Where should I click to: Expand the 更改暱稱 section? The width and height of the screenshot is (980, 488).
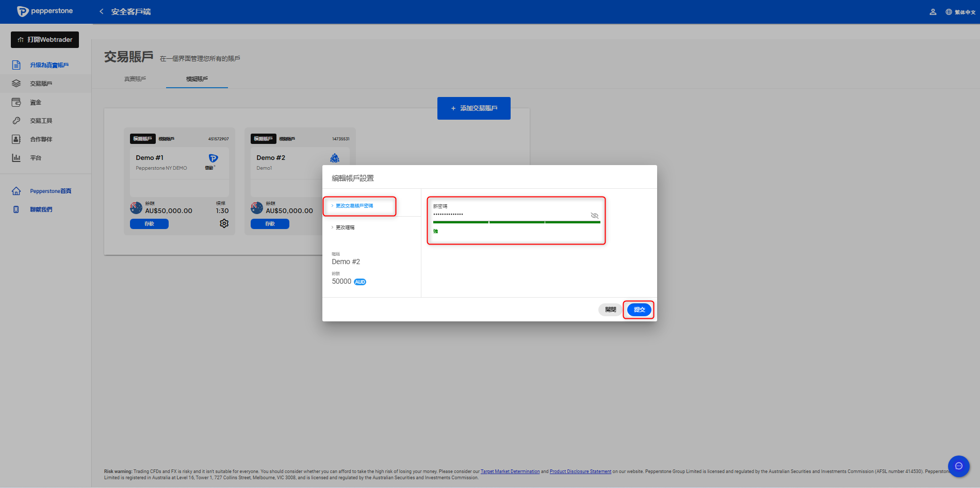click(345, 227)
